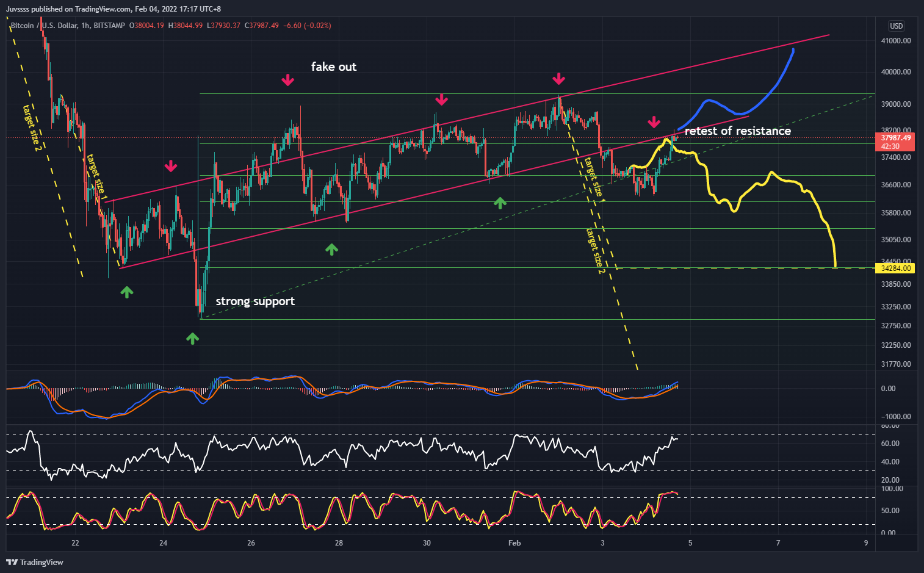Image resolution: width=924 pixels, height=573 pixels.
Task: Click the open value O38004.19
Action: (146, 26)
